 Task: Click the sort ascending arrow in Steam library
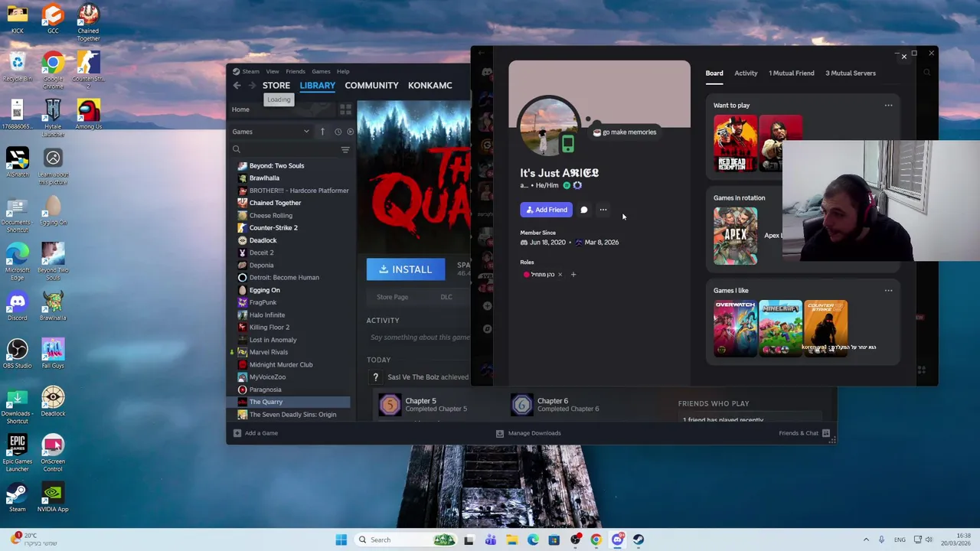tap(322, 132)
